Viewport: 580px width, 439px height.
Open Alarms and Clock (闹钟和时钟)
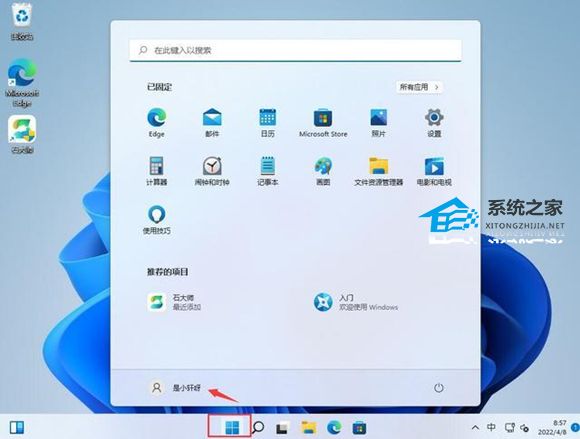click(212, 171)
